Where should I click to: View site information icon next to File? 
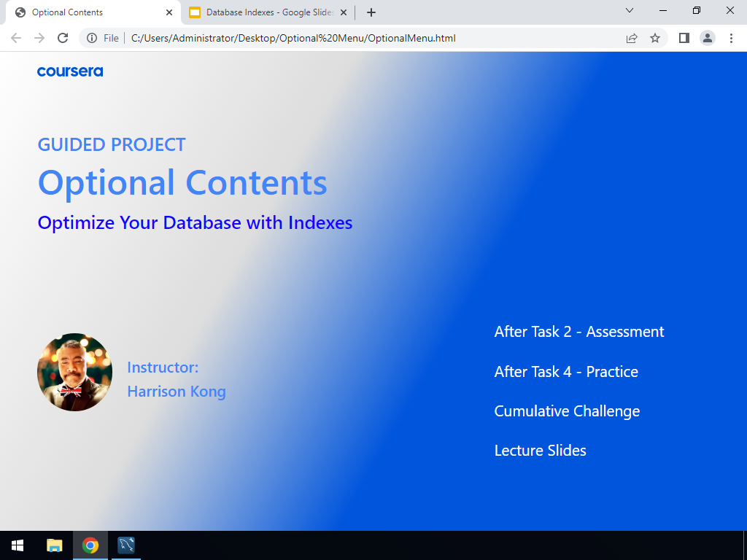(x=92, y=38)
